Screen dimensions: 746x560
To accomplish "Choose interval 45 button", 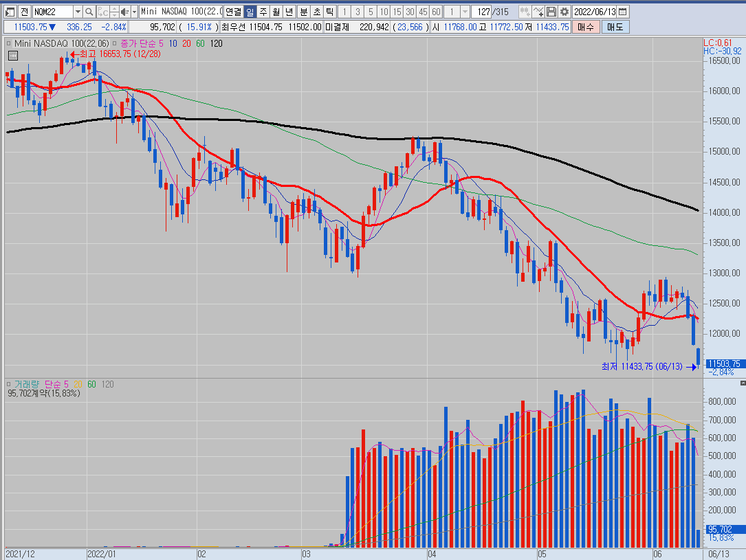I will click(x=423, y=12).
